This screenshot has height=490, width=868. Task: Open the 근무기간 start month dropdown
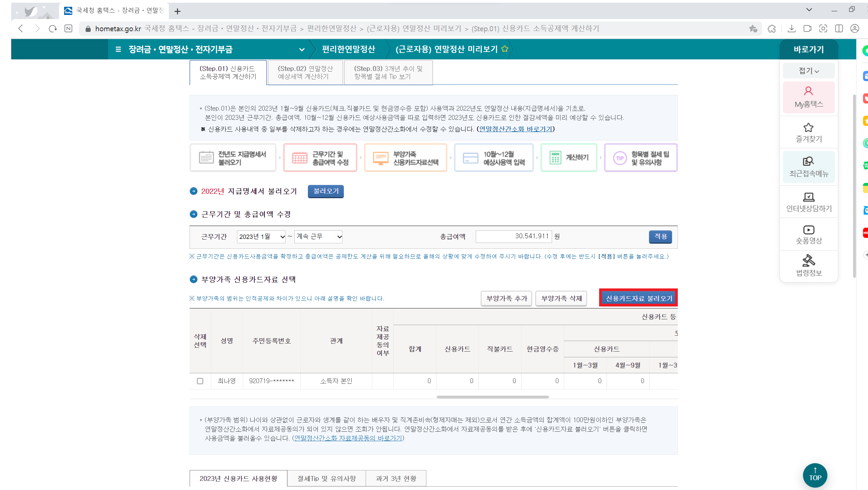coord(261,237)
